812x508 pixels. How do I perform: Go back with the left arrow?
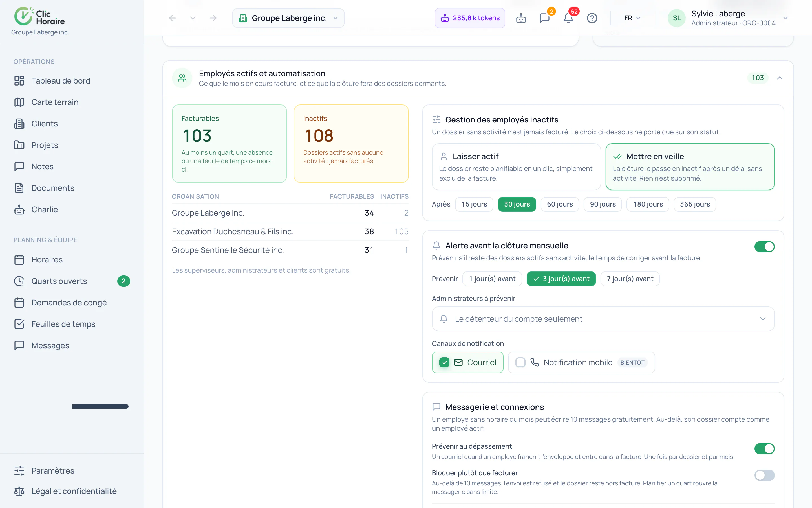173,18
